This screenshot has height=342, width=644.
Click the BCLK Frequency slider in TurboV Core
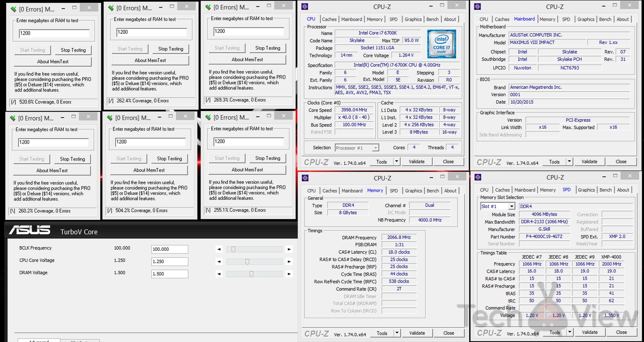254,249
